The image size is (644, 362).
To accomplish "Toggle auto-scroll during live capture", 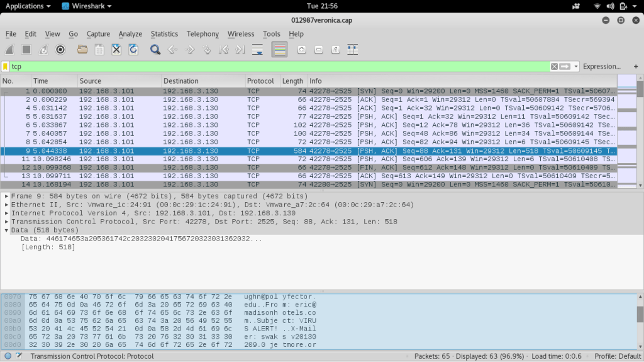I will click(257, 50).
